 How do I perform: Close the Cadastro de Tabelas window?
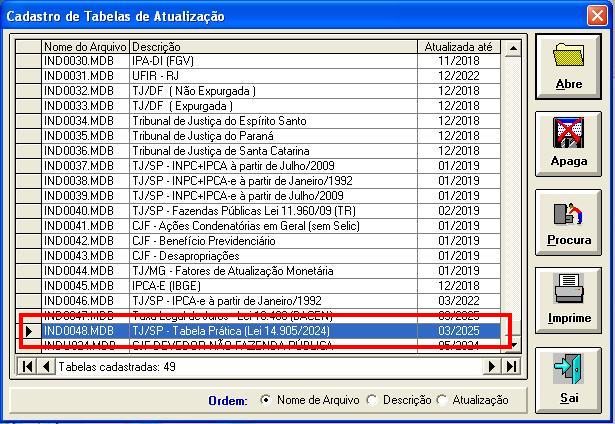(x=597, y=16)
